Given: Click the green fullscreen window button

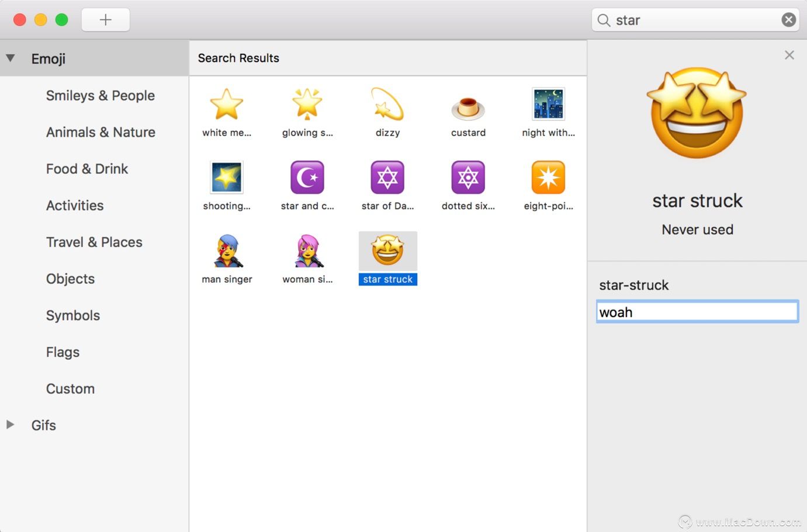Looking at the screenshot, I should click(x=61, y=20).
